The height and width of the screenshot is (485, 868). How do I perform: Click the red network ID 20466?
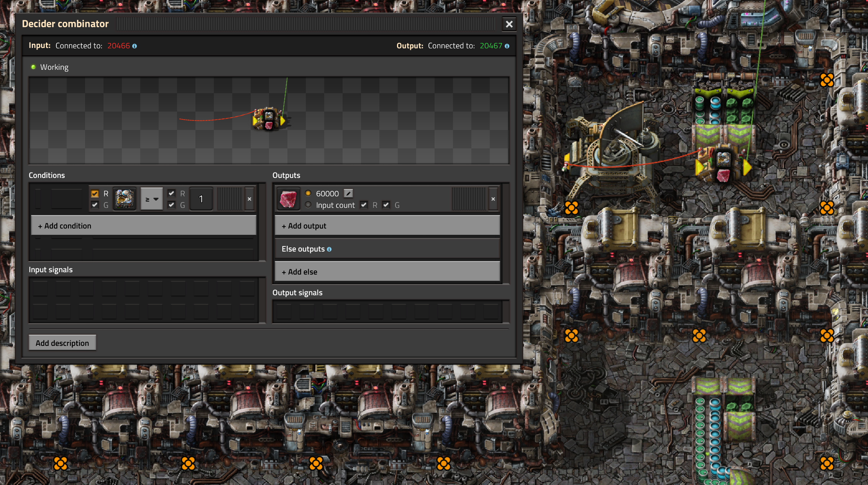coord(118,46)
